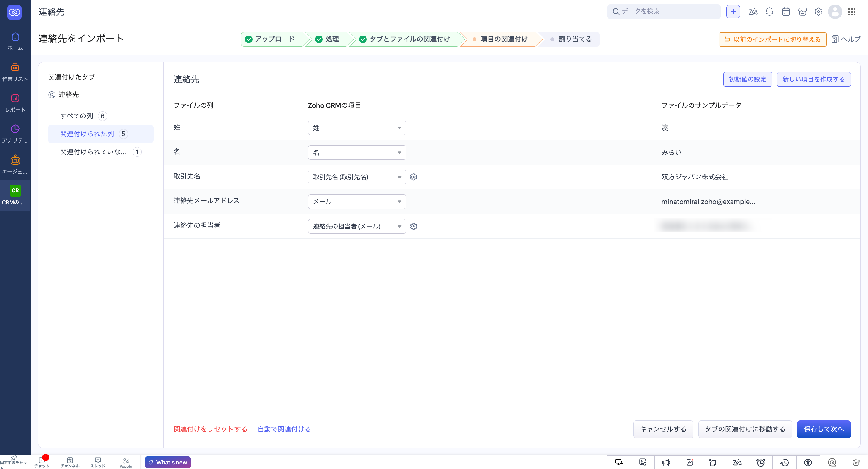
Task: Expand the メール field dropdown
Action: click(357, 201)
